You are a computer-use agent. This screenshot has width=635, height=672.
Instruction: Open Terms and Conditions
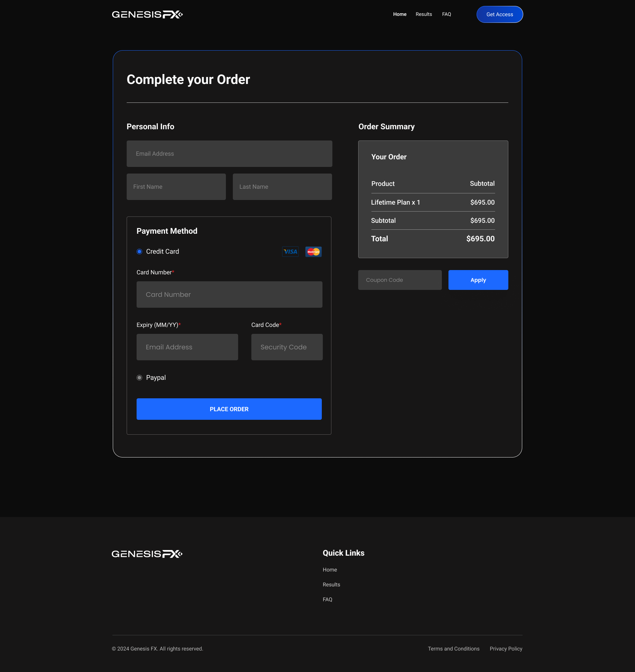coord(453,648)
